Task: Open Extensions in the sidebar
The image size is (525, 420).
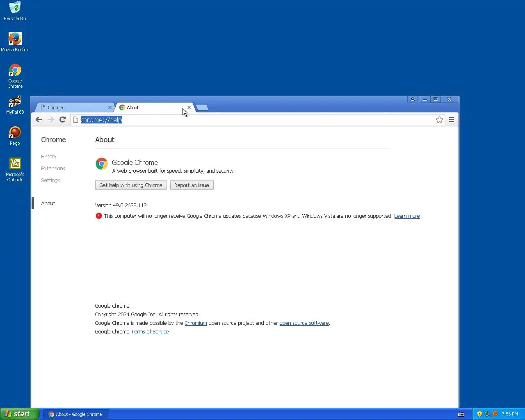Action: point(53,169)
